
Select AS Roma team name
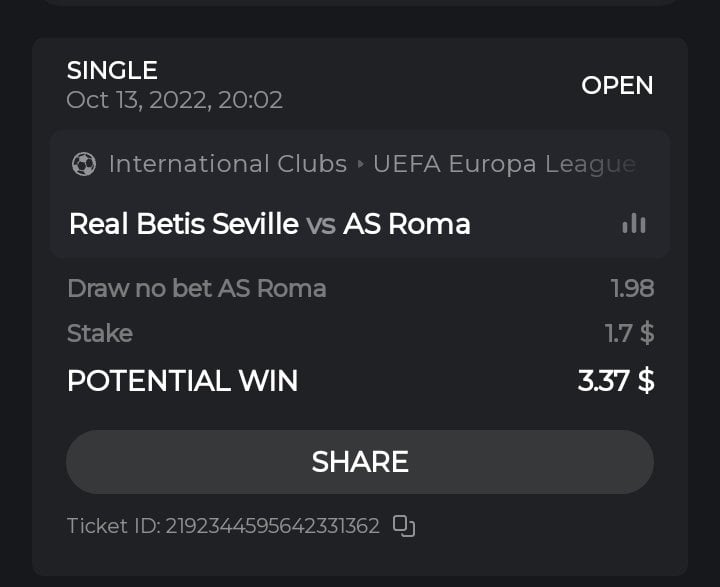[x=407, y=223]
